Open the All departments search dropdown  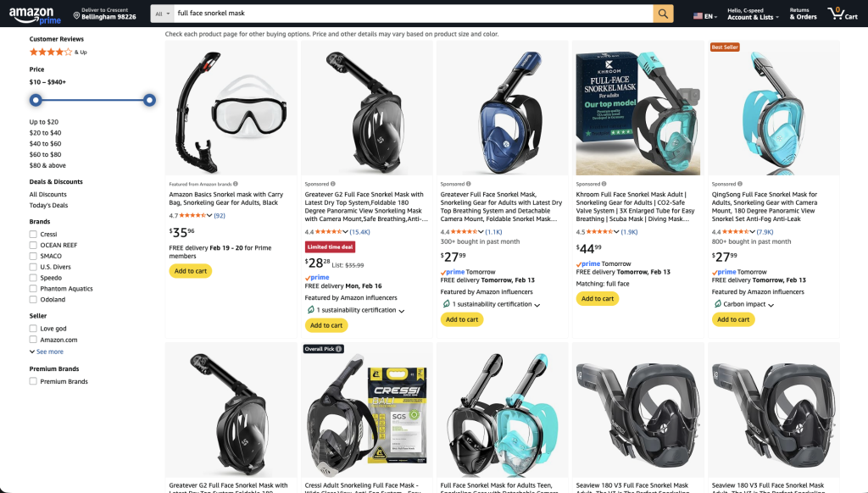click(x=162, y=14)
